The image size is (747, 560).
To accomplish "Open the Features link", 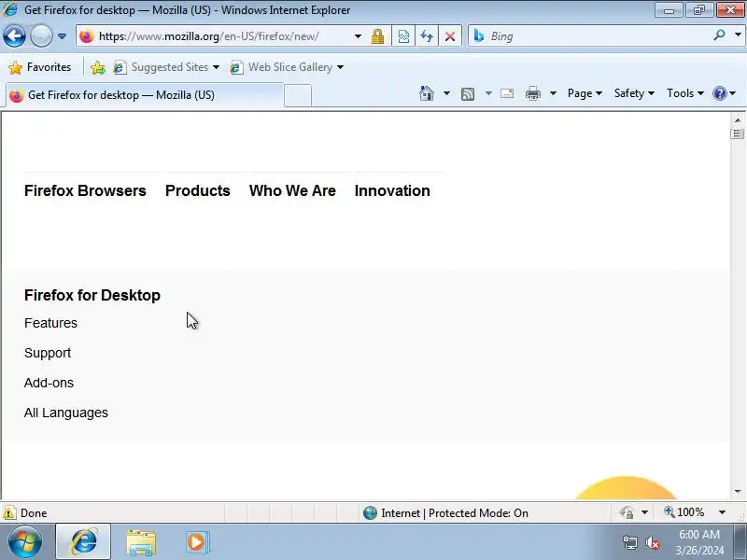I will [50, 323].
